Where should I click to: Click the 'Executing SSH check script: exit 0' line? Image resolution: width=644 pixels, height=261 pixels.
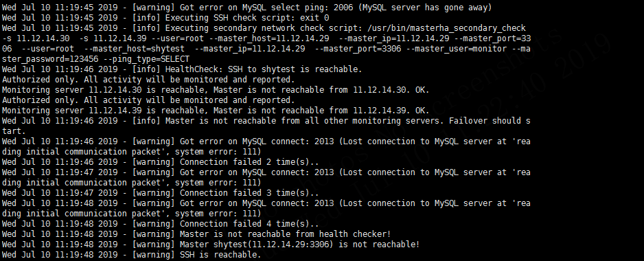point(165,18)
